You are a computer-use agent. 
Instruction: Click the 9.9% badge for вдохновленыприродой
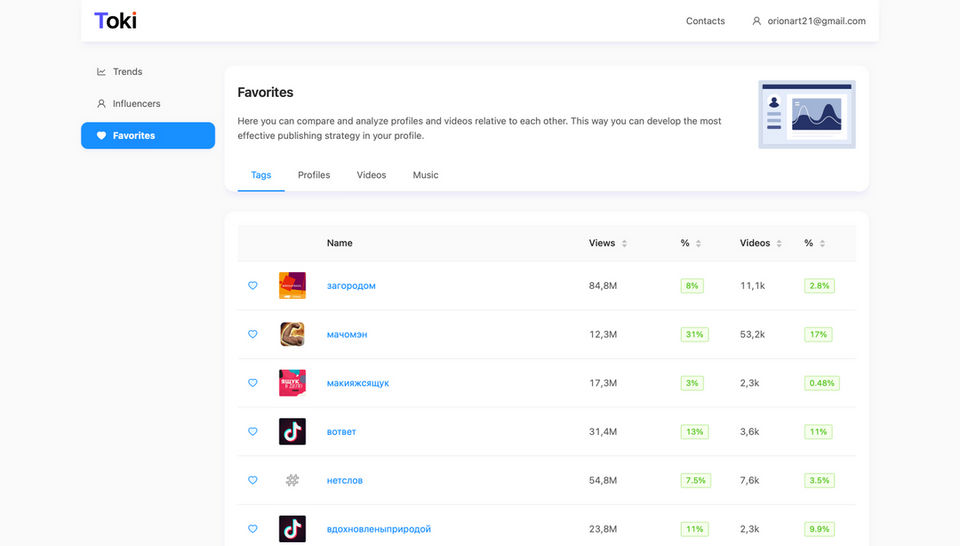pos(819,529)
